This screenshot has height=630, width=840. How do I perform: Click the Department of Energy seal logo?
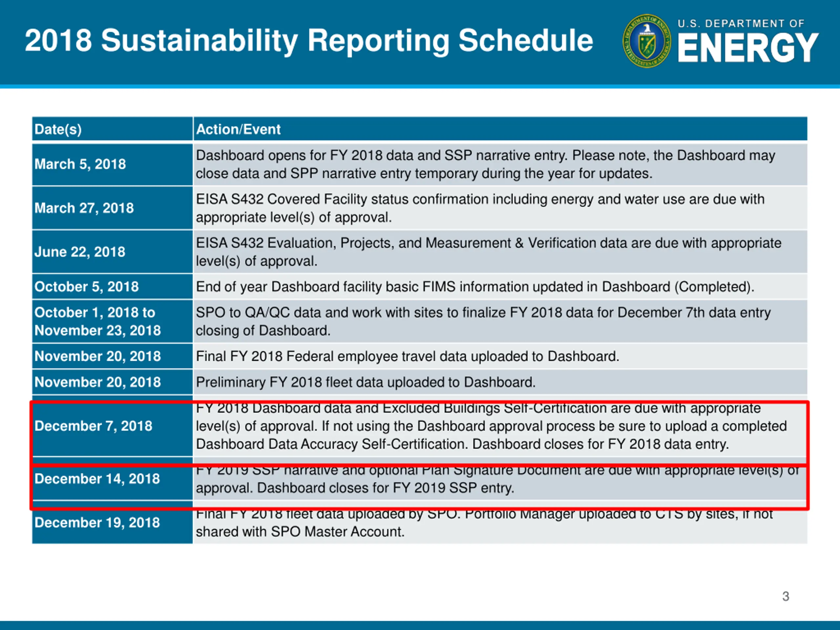(x=647, y=41)
